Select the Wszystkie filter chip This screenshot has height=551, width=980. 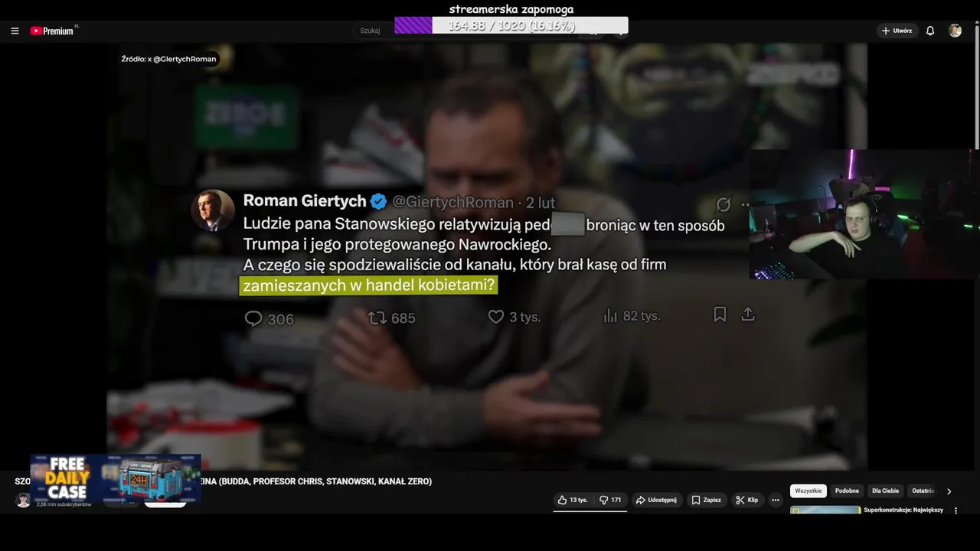click(x=808, y=491)
